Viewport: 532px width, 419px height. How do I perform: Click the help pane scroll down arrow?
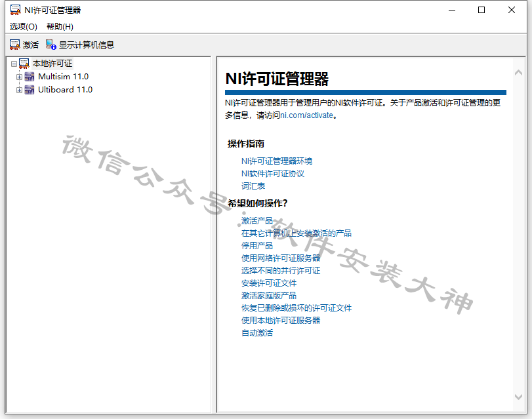coord(518,397)
